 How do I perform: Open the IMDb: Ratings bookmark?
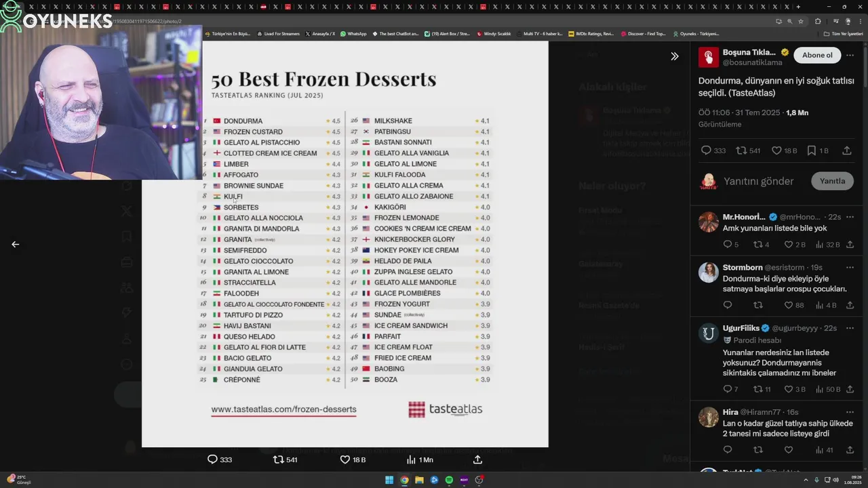pos(591,33)
